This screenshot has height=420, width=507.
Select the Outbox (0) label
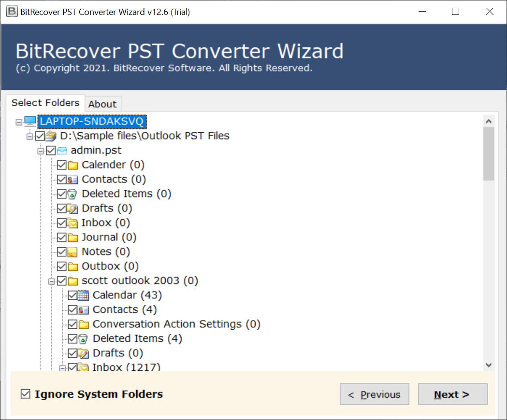(110, 266)
